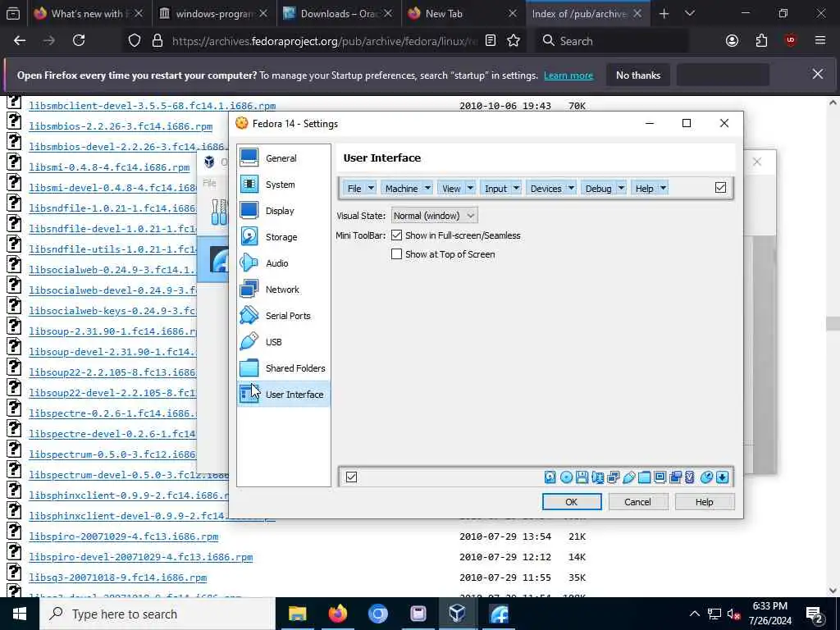Open File Explorer from the taskbar
The width and height of the screenshot is (840, 630).
point(297,614)
